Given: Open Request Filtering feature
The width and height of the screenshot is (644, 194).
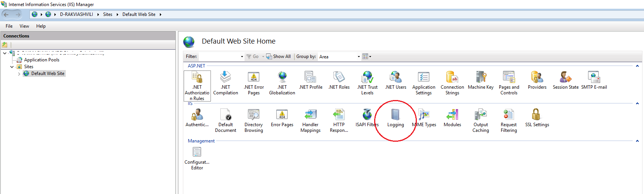Looking at the screenshot, I should [509, 120].
